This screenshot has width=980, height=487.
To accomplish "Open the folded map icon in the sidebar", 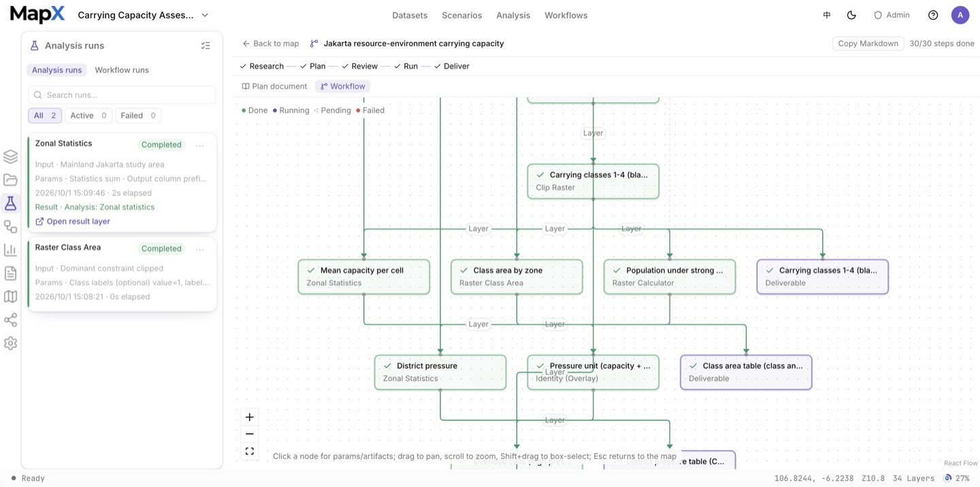I will click(x=10, y=296).
